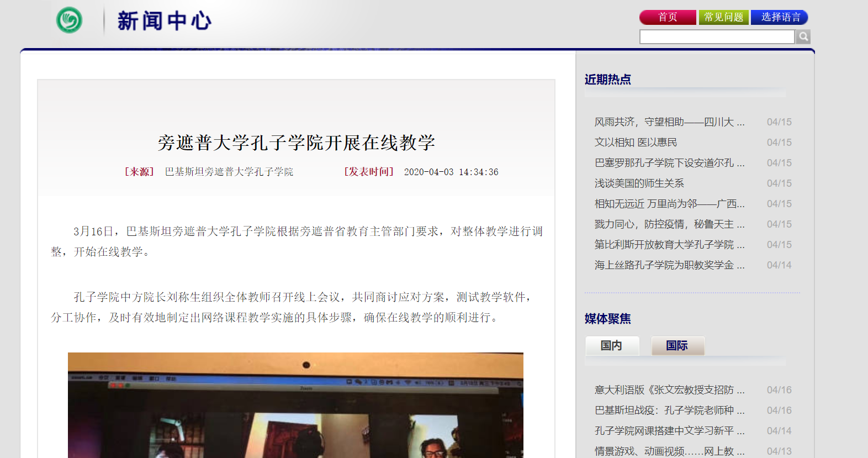
Task: Switch to the 国际 media tab
Action: coord(677,345)
